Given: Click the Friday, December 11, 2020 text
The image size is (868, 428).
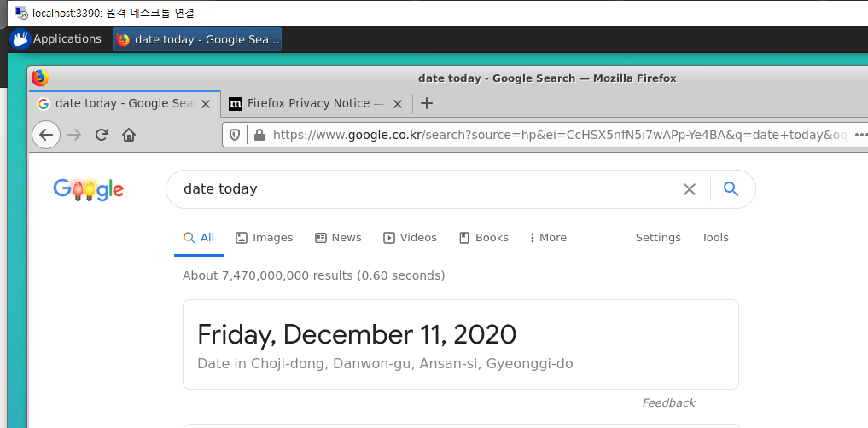Looking at the screenshot, I should [357, 334].
